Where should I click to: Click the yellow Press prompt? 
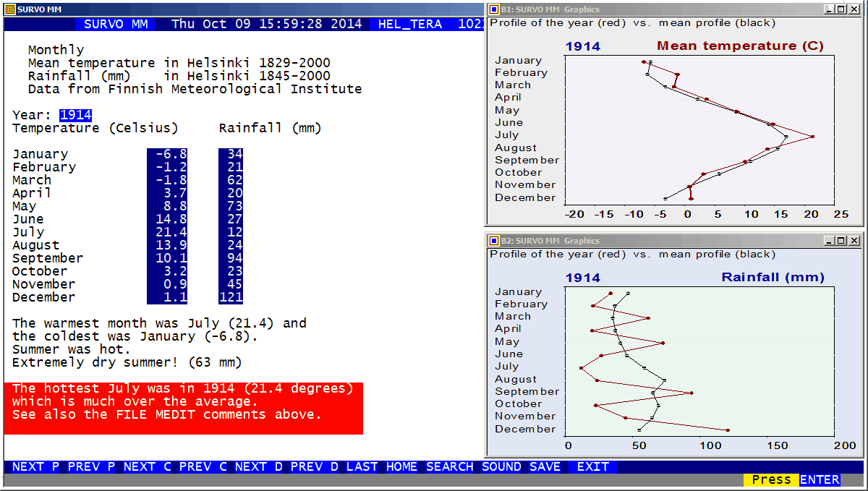click(771, 479)
